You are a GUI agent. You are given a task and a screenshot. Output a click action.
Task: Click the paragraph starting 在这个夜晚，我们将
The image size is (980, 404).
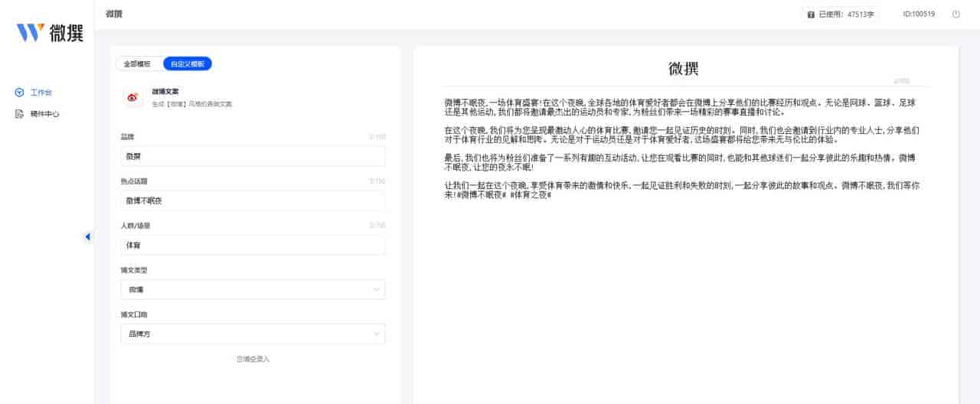tap(681, 135)
